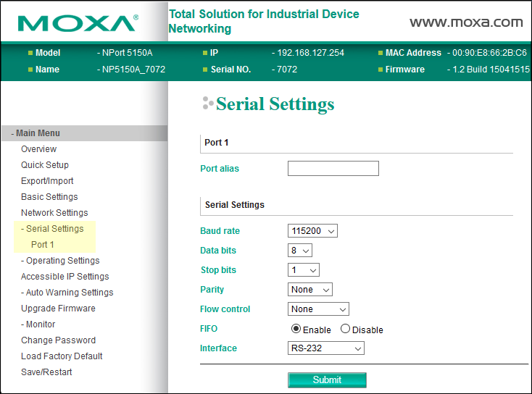Select the FIFO Enable radio button
Image resolution: width=532 pixels, height=394 pixels.
pos(296,329)
